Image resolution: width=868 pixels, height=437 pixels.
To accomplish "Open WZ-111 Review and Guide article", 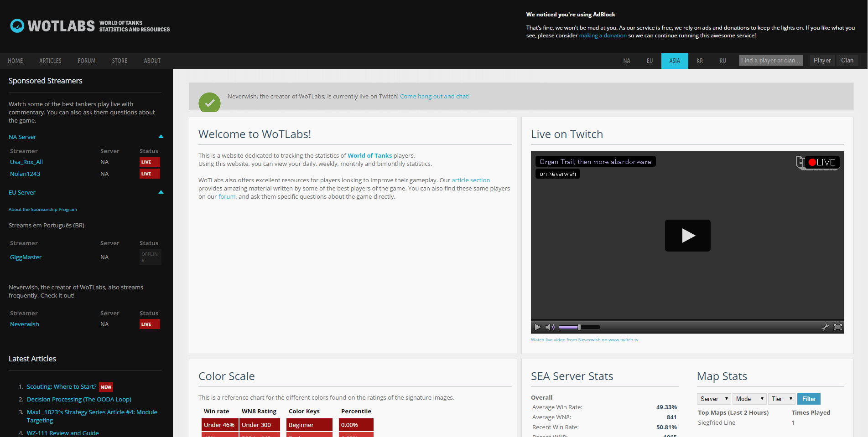I will pyautogui.click(x=62, y=433).
